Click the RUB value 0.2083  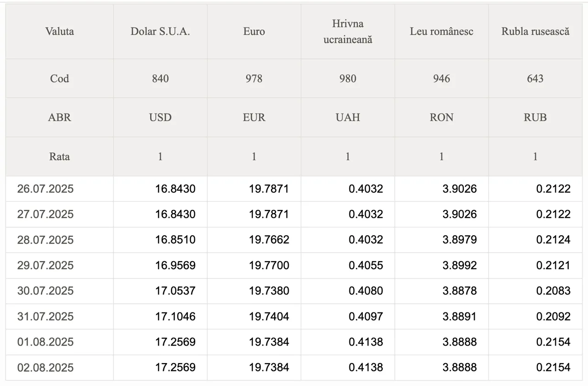coord(553,291)
